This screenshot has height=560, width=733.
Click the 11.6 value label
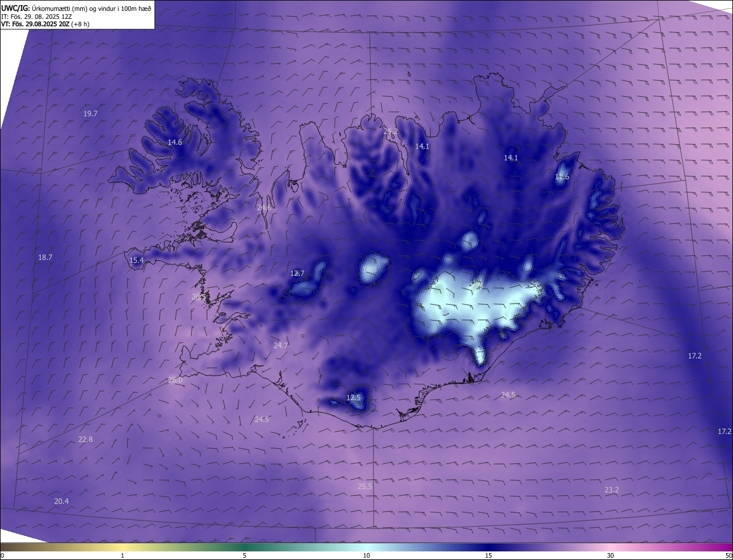[x=562, y=177]
